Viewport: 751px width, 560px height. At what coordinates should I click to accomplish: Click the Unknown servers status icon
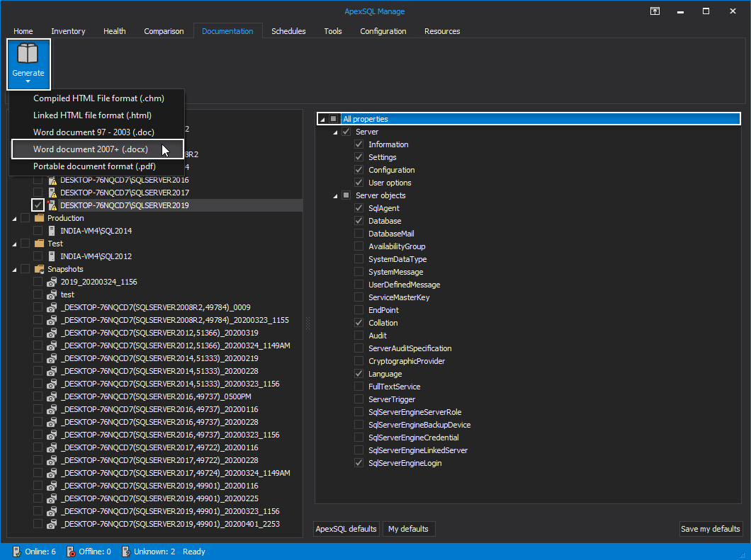point(126,552)
